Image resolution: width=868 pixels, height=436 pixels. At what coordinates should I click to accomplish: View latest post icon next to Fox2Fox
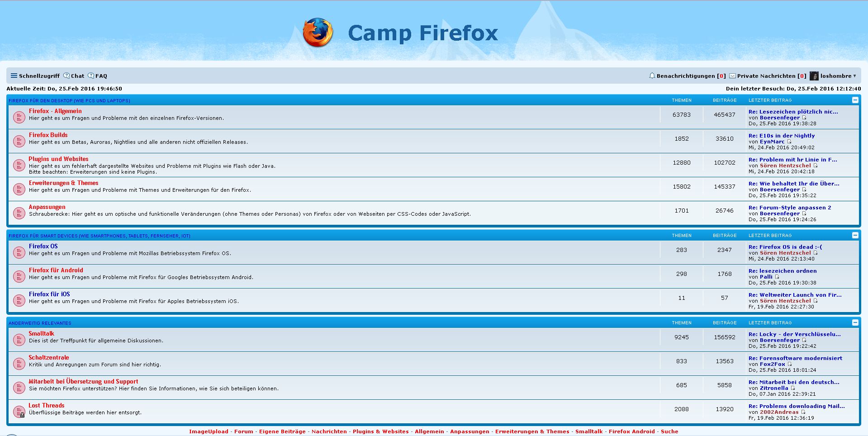point(789,364)
